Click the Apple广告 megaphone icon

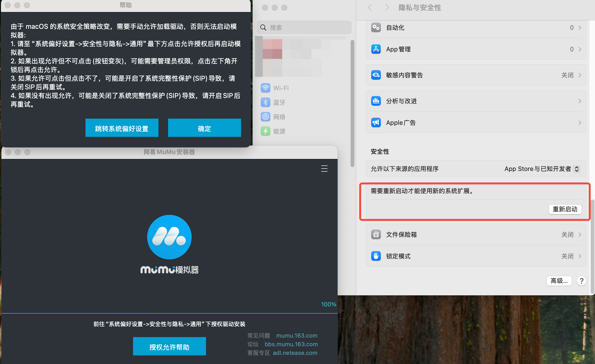pyautogui.click(x=376, y=122)
